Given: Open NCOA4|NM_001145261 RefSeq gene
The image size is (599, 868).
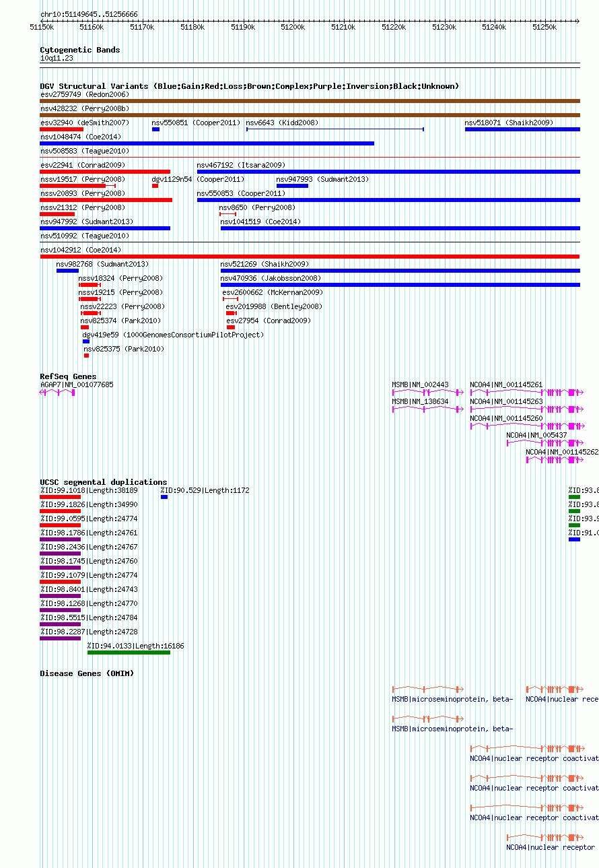Looking at the screenshot, I should [526, 391].
